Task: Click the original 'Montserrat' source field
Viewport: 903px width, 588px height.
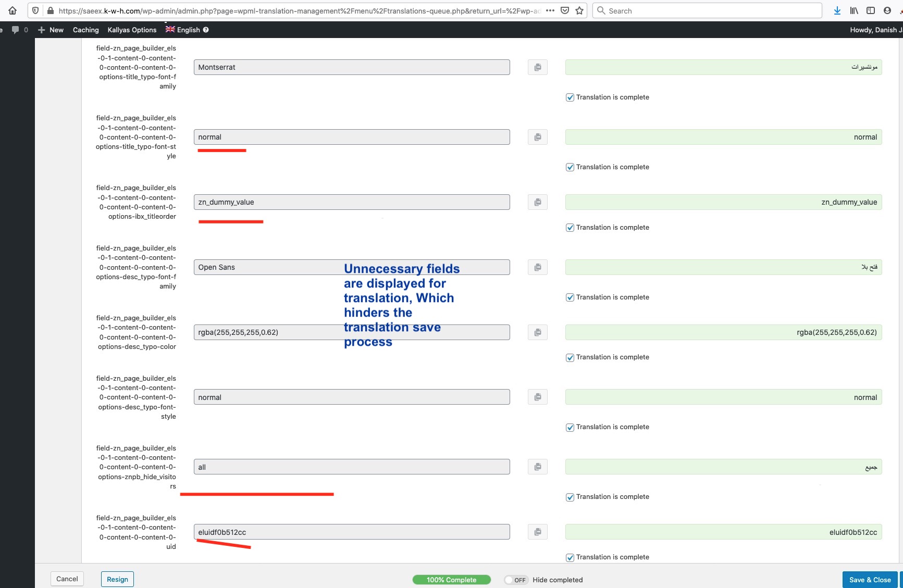Action: pyautogui.click(x=352, y=67)
